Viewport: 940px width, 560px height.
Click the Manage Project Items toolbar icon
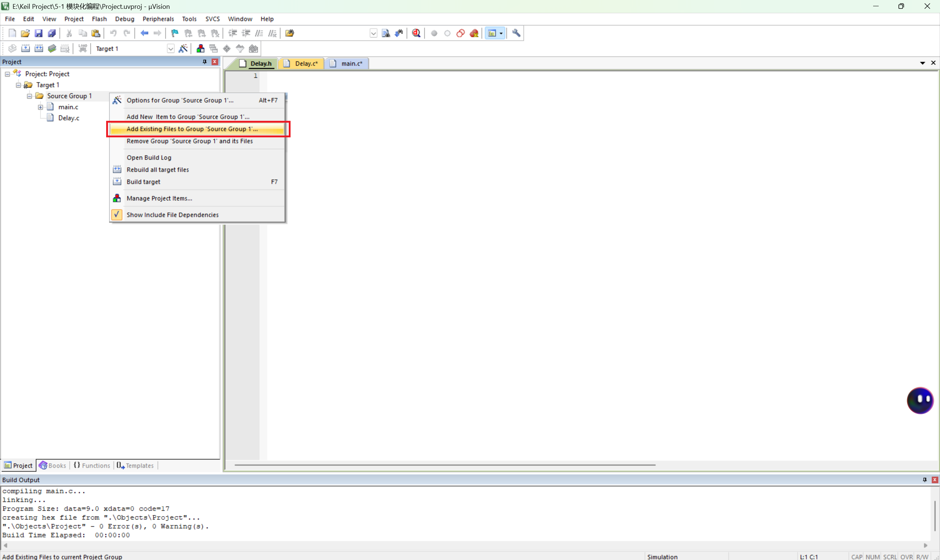click(200, 48)
